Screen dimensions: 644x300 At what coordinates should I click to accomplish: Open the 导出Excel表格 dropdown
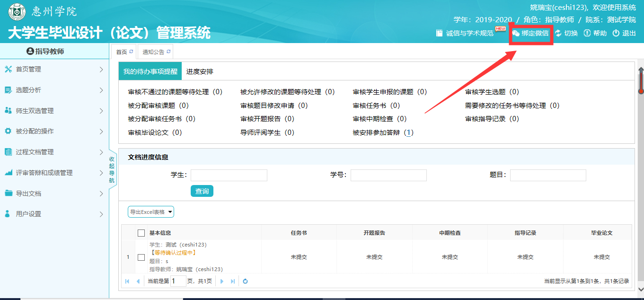pyautogui.click(x=151, y=212)
